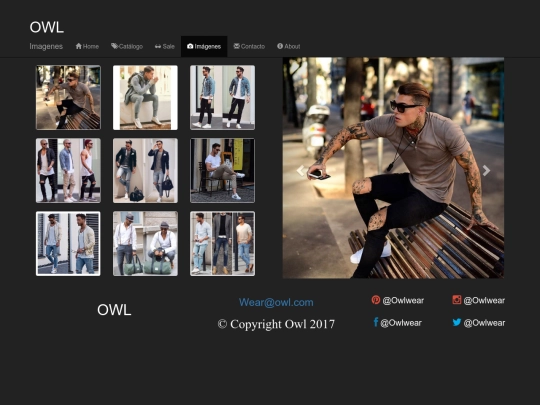Click the Twitter bird icon in footer
This screenshot has width=540, height=405.
point(457,322)
